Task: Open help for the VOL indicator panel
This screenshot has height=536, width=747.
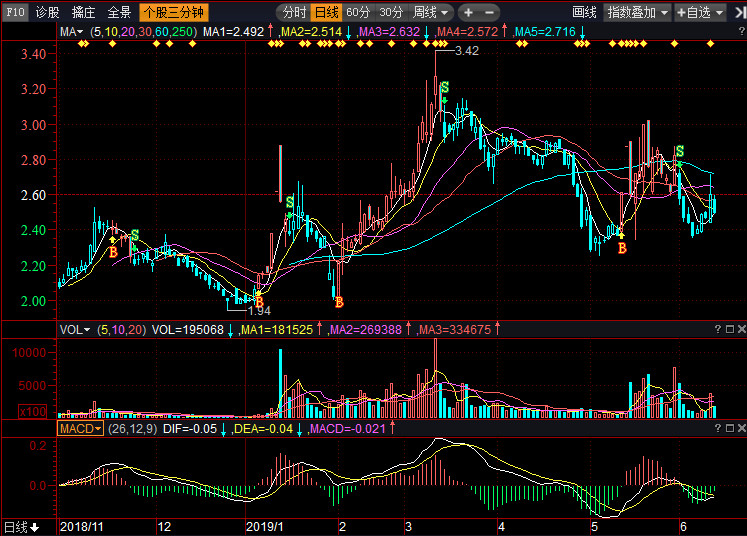Action: pos(718,329)
